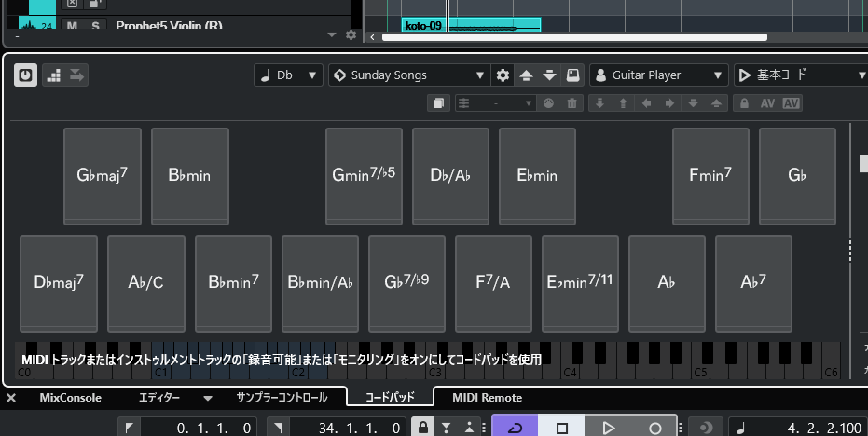Open the Guitar Player dropdown
Screen dimensions: 868x436
(659, 75)
